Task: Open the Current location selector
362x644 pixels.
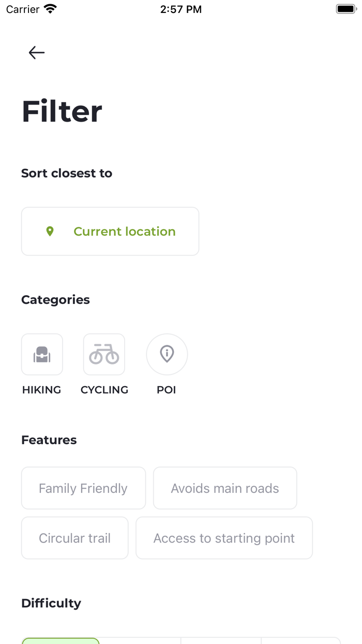Action: pos(110,231)
